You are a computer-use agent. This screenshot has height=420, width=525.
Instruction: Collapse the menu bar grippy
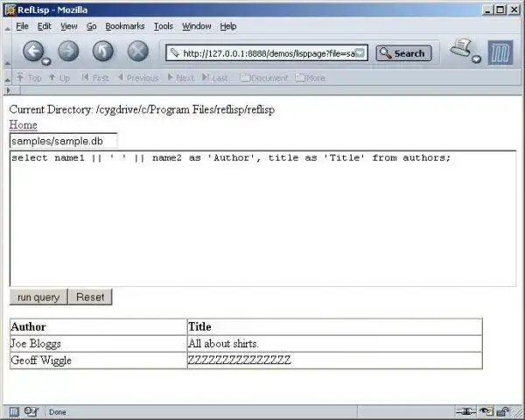(7, 26)
